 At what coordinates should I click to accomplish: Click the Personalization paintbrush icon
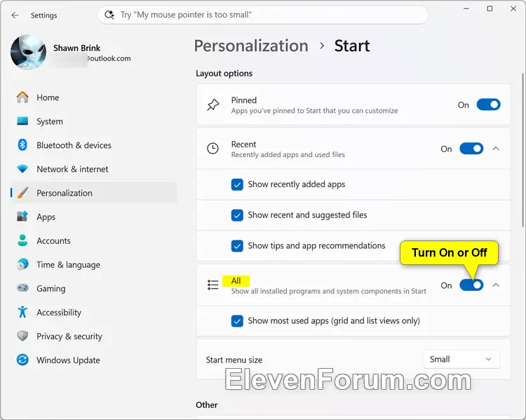[x=22, y=193]
